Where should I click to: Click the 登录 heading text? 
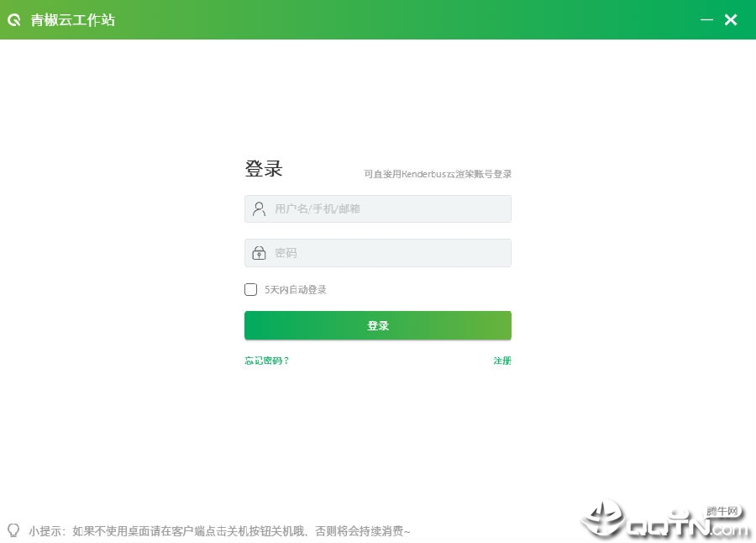click(263, 168)
